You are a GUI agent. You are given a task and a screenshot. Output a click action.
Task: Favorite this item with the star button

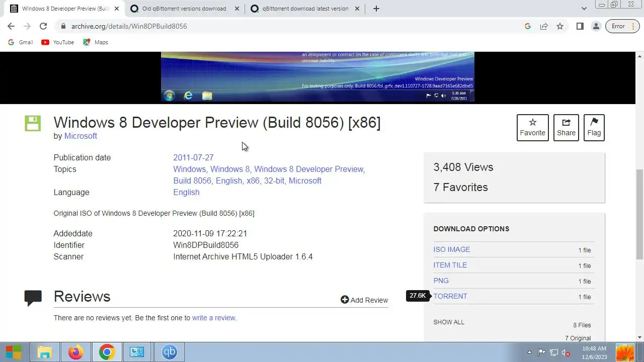(x=532, y=128)
